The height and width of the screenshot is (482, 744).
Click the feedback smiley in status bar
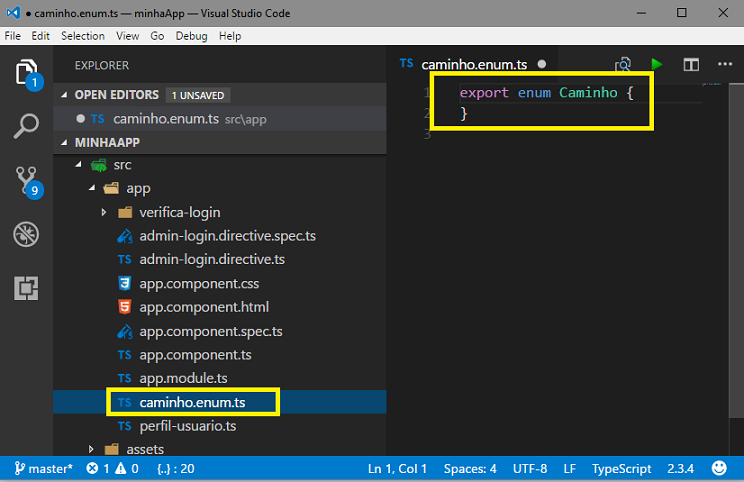tap(719, 468)
